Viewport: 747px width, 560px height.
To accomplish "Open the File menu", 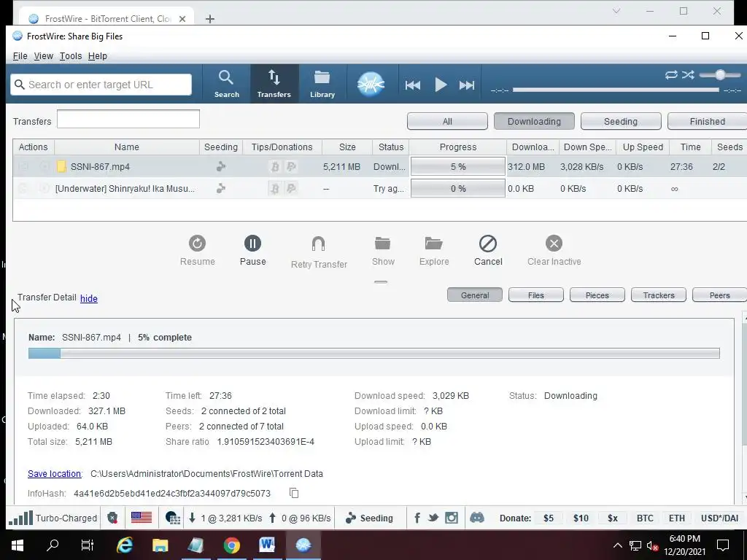I will coord(20,56).
